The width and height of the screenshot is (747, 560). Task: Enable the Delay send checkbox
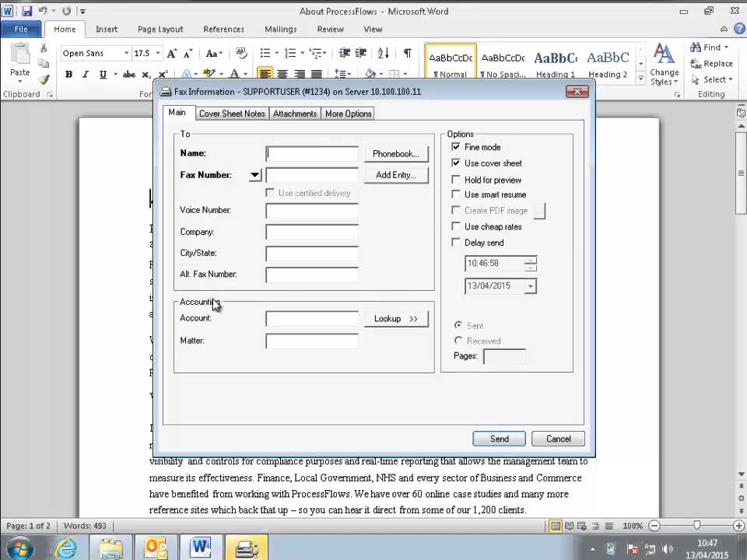click(456, 243)
